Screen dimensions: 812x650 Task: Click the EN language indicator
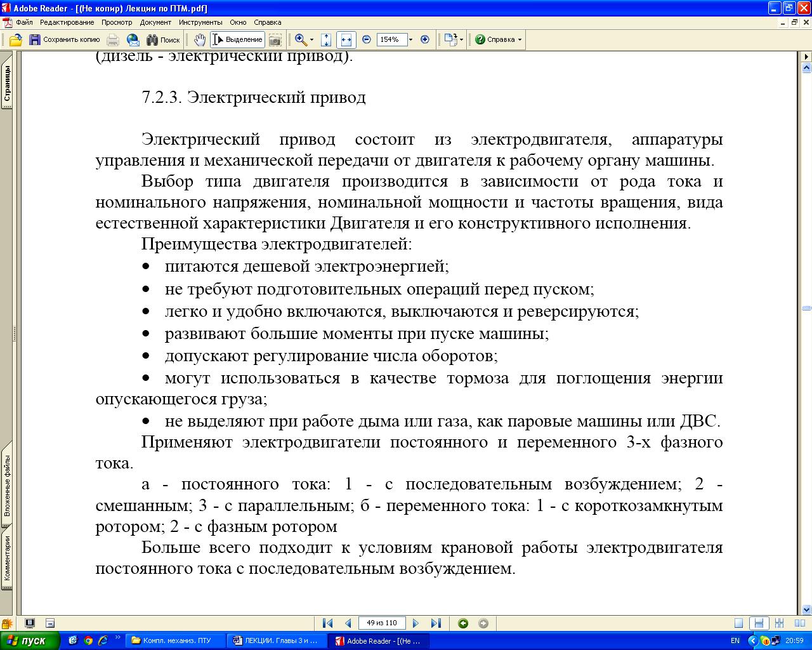[735, 640]
